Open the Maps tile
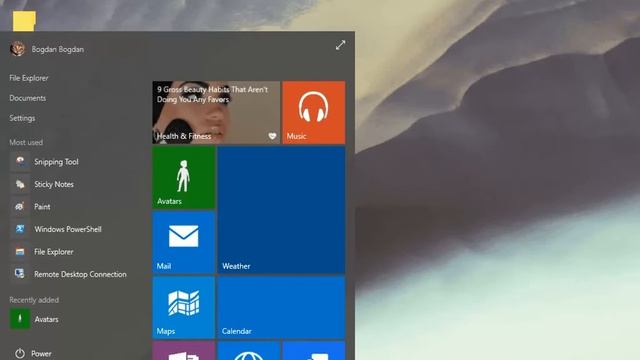 coord(184,307)
